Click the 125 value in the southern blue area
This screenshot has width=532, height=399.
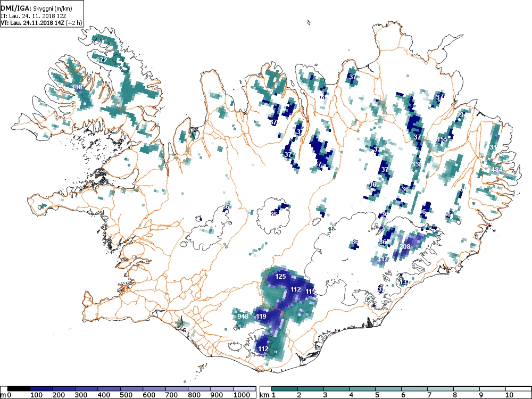[280, 277]
